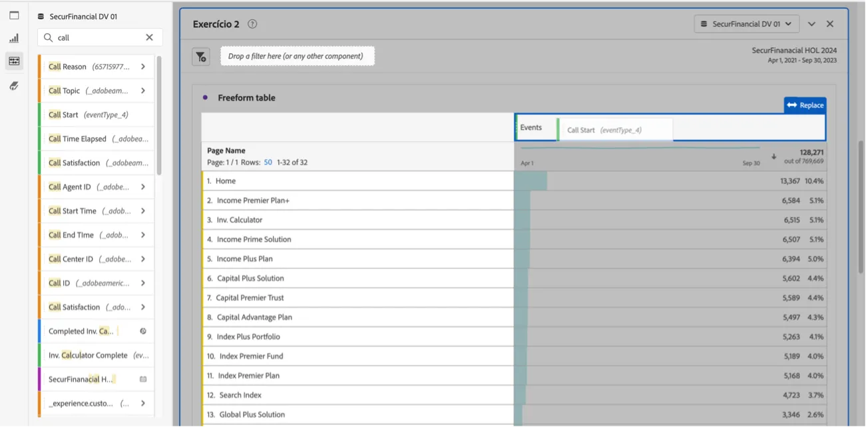Click the left component list scrollbar
Screen dimensions: 868x429
point(159,115)
